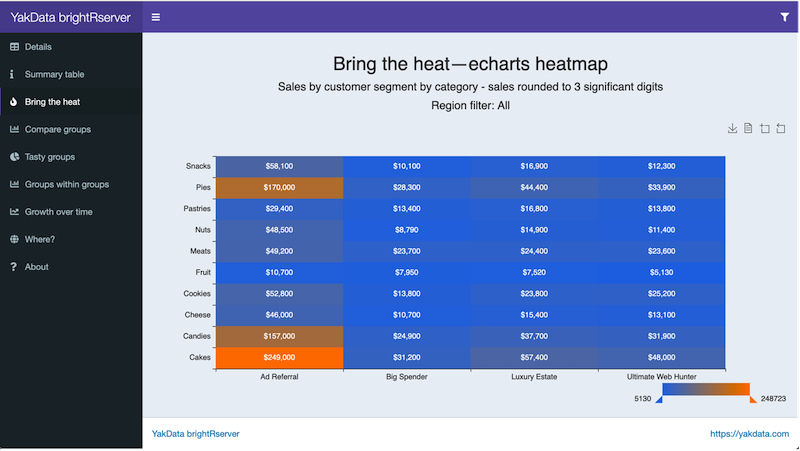Activate the chart zoom area tool
The width and height of the screenshot is (800, 451).
[764, 128]
